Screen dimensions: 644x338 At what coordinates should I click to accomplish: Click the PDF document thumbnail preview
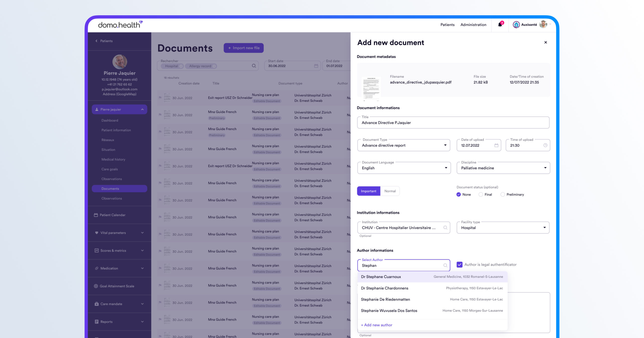(x=371, y=88)
